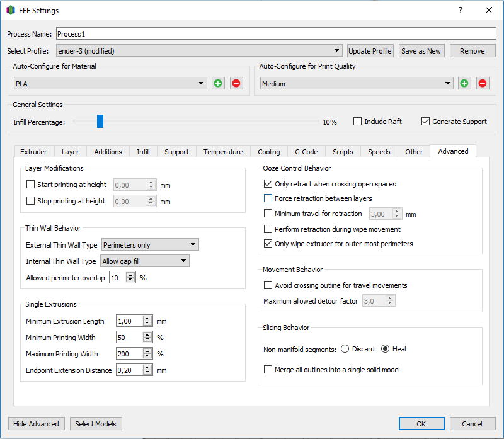Click the green add print quality button
The width and height of the screenshot is (504, 439).
click(x=464, y=84)
